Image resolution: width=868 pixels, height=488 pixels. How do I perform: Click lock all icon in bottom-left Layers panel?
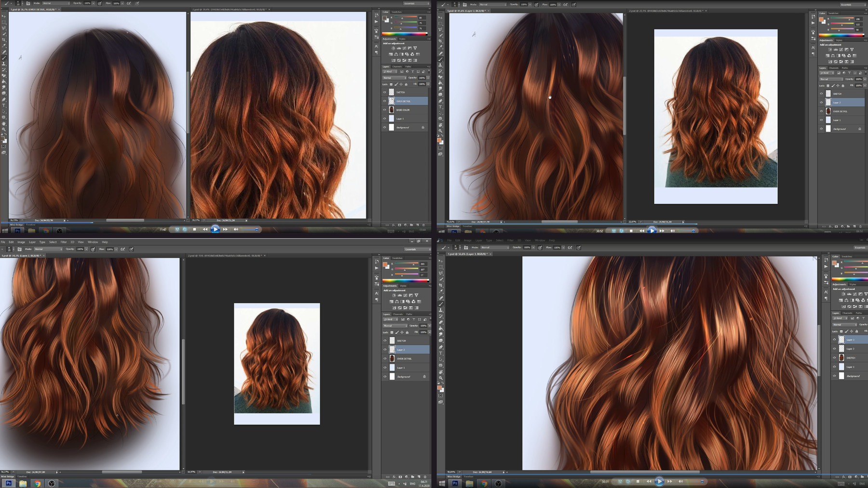(407, 332)
